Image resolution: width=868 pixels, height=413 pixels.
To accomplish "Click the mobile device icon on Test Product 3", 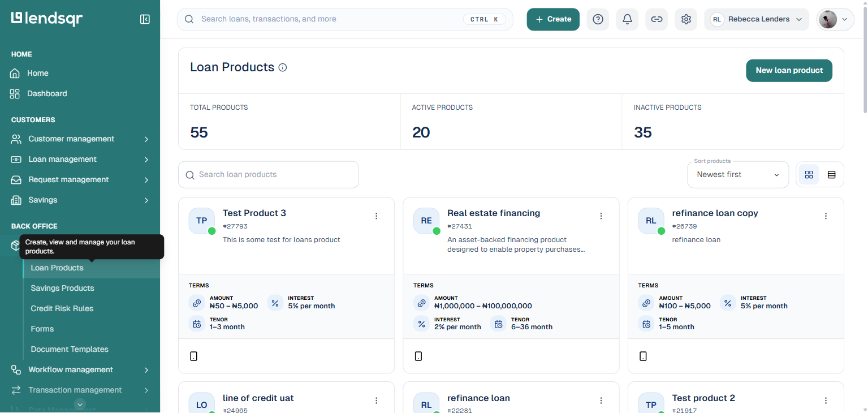I will coord(193,356).
